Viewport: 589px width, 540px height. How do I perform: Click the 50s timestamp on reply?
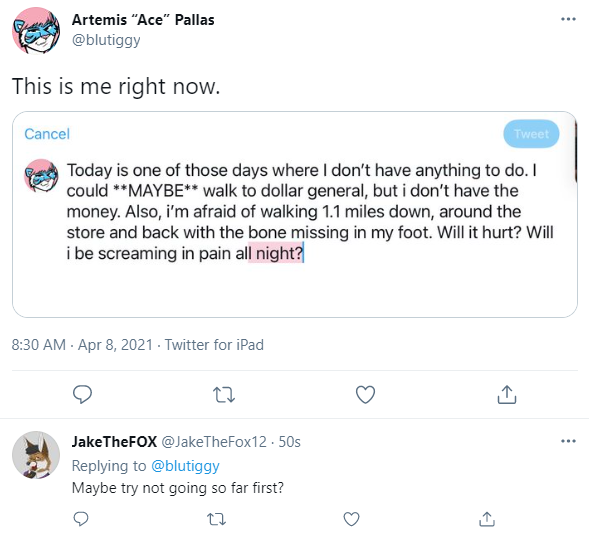click(x=289, y=442)
